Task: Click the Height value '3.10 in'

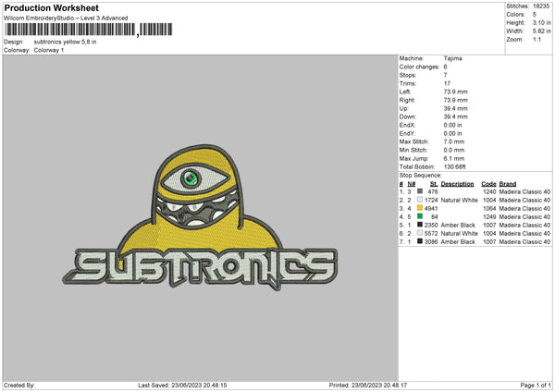Action: coord(541,22)
